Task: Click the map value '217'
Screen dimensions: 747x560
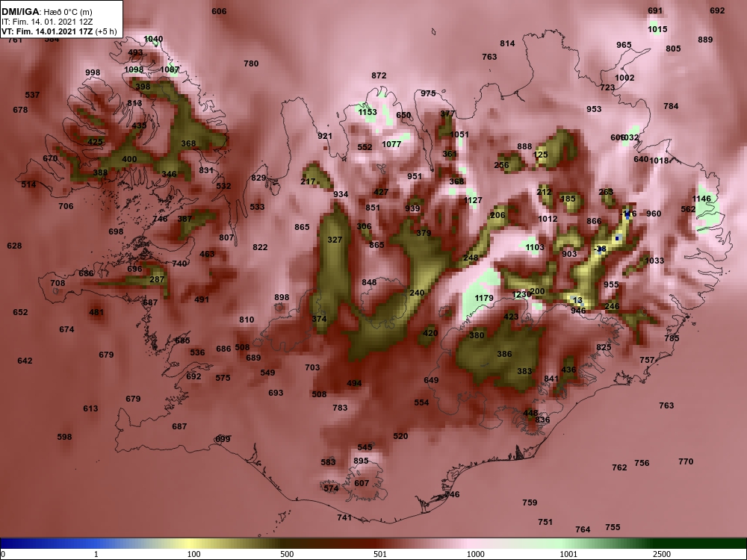Action: [x=309, y=181]
